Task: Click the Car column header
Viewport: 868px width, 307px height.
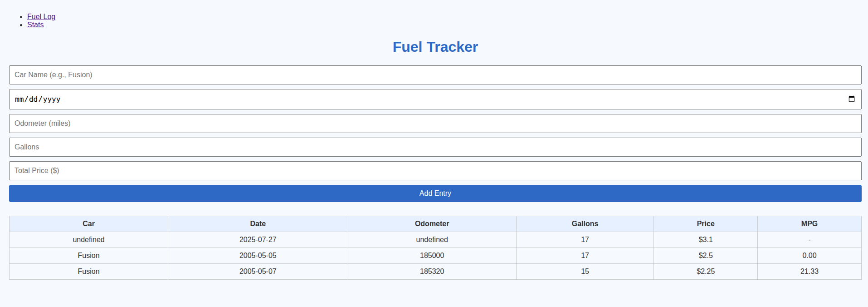Action: pyautogui.click(x=88, y=224)
